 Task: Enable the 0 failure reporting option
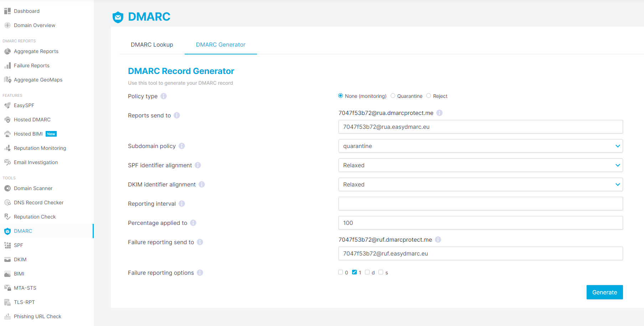tap(340, 272)
